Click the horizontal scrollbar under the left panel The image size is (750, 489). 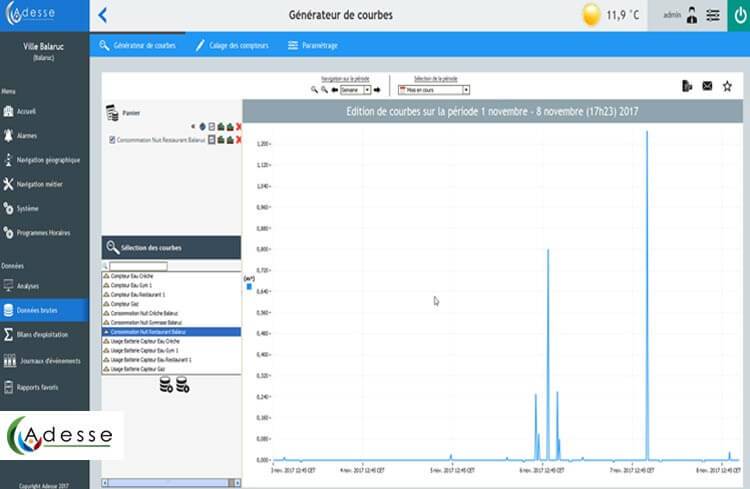click(x=171, y=483)
